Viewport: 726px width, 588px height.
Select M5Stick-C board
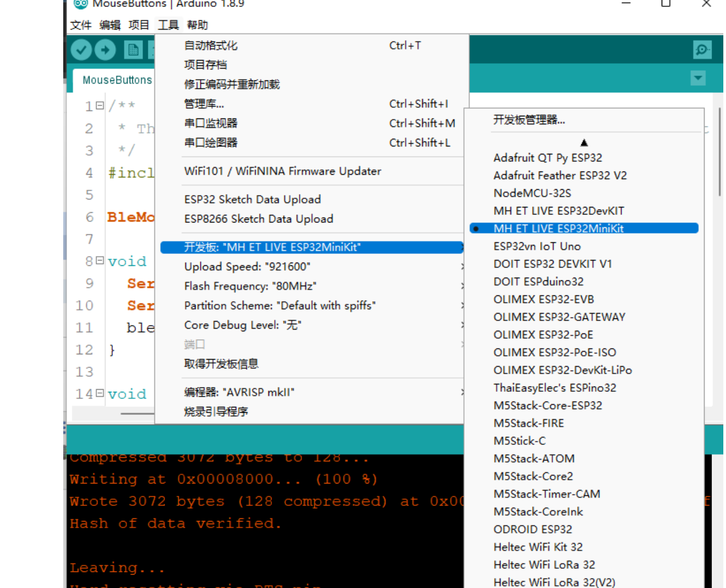(584, 441)
